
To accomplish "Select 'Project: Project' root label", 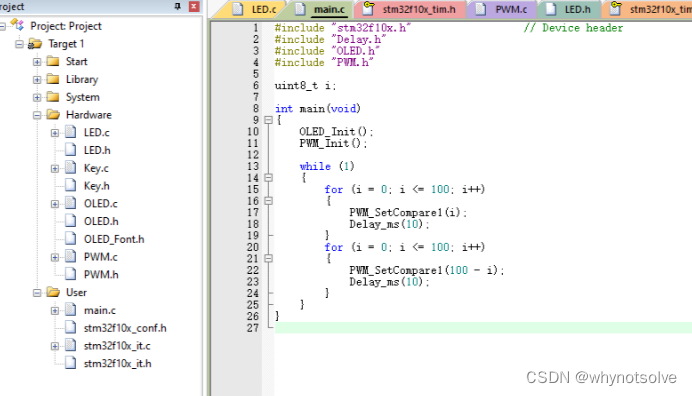I will pyautogui.click(x=66, y=26).
